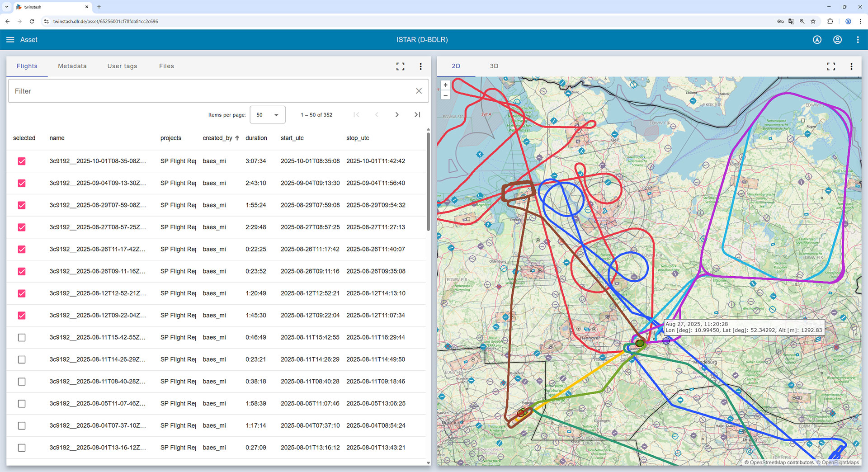
Task: Go to first page of flights
Action: (x=356, y=115)
